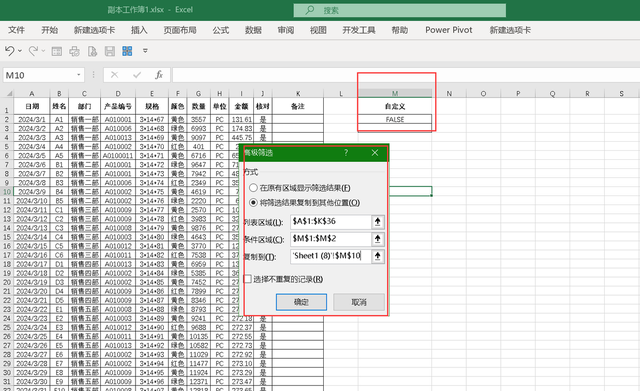Click cell with amount 131.61

[242, 119]
